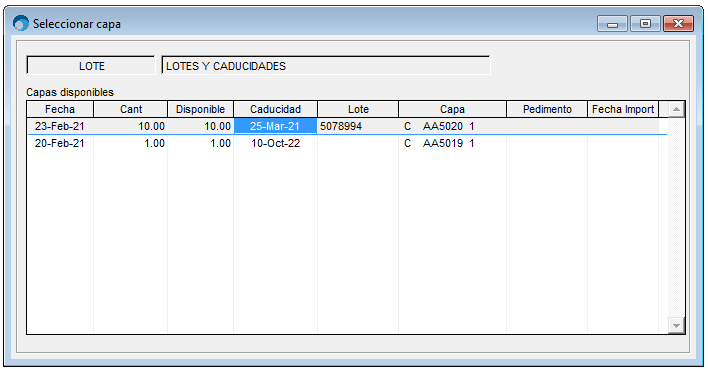This screenshot has height=369, width=708.
Task: Click the 10-Oct-22 expiry cell
Action: pos(275,143)
